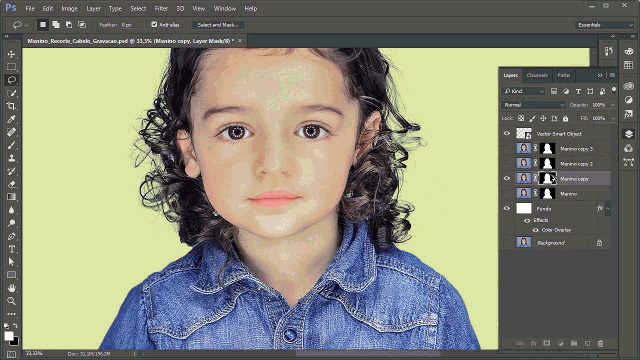Switch to the Paths tab
640x360 pixels.
[564, 75]
